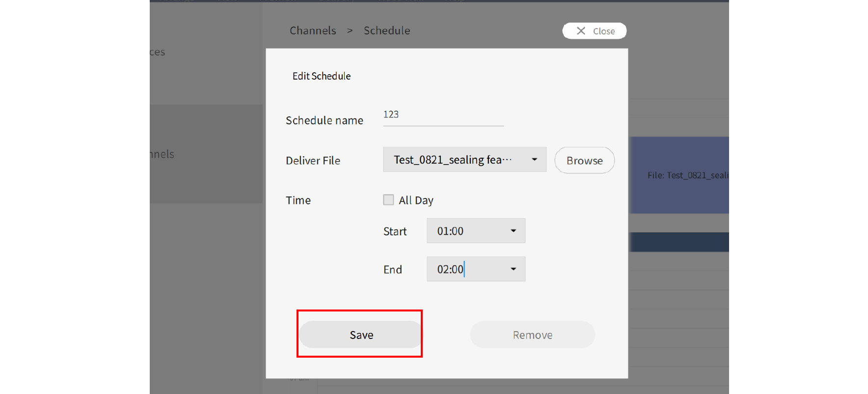
Task: Select the Test_0821_sealing file combo box
Action: [x=457, y=160]
